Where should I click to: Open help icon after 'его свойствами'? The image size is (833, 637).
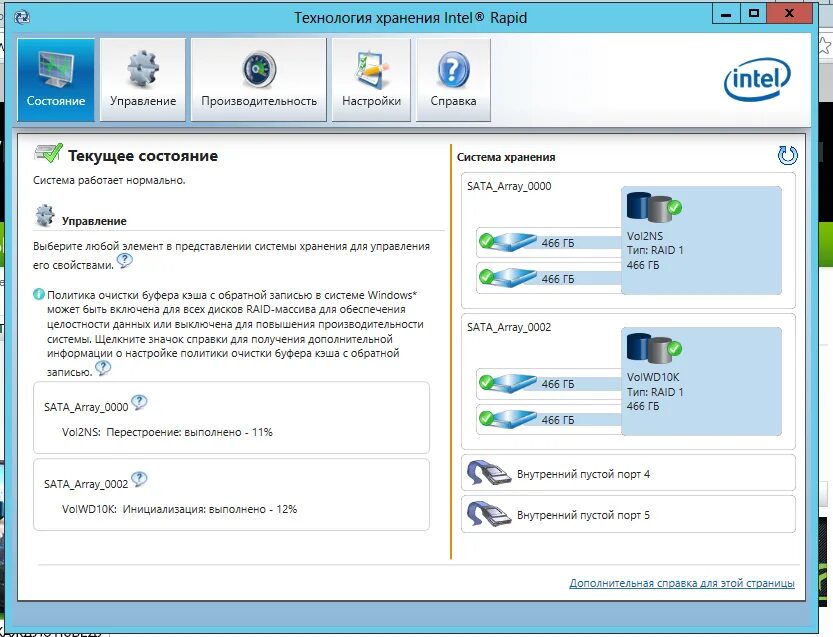tap(125, 261)
